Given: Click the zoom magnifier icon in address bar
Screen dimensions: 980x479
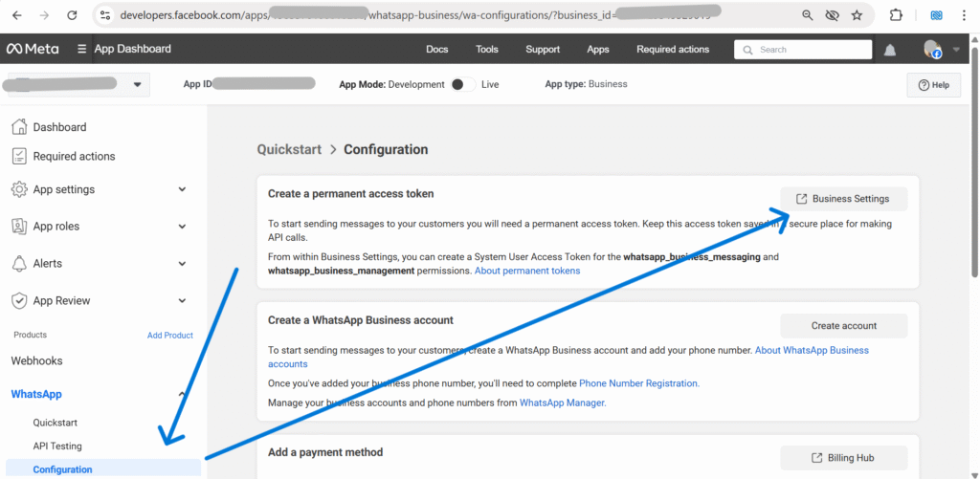Looking at the screenshot, I should 809,15.
